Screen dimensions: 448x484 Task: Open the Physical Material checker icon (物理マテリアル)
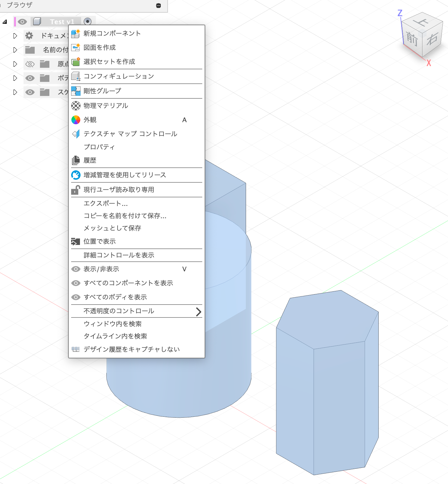click(76, 106)
